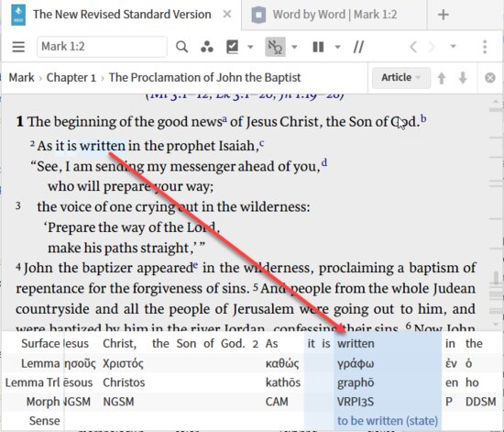Close The New Revised Standard Version tab
The height and width of the screenshot is (432, 504).
click(x=227, y=14)
